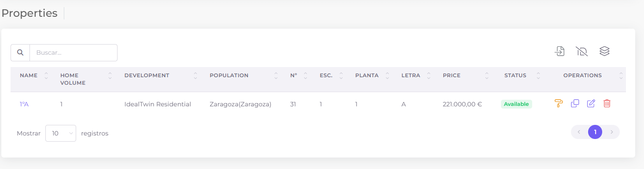Edit the 1ºA property with pencil icon
The width and height of the screenshot is (644, 169).
click(591, 104)
